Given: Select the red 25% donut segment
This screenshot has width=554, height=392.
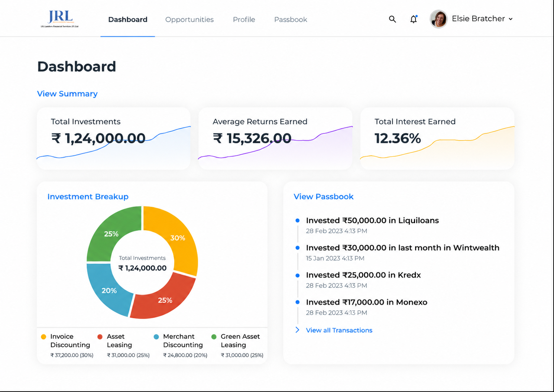Looking at the screenshot, I should 165,300.
